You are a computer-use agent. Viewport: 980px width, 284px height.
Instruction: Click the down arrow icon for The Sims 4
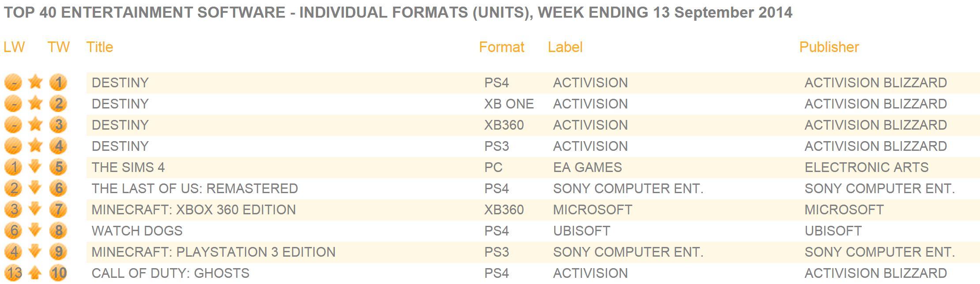pyautogui.click(x=35, y=167)
